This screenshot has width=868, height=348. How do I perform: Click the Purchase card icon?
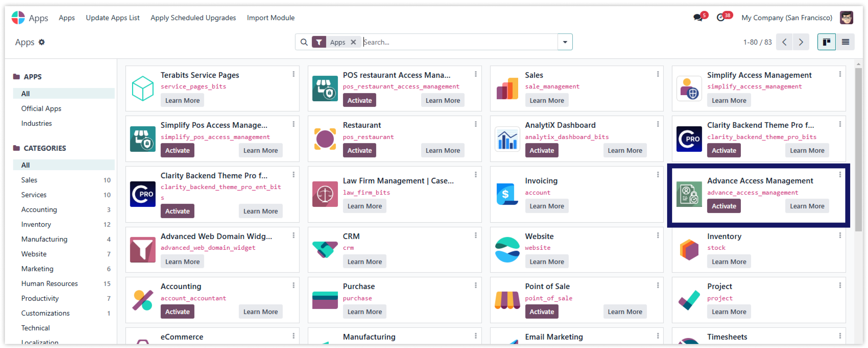[x=325, y=300]
